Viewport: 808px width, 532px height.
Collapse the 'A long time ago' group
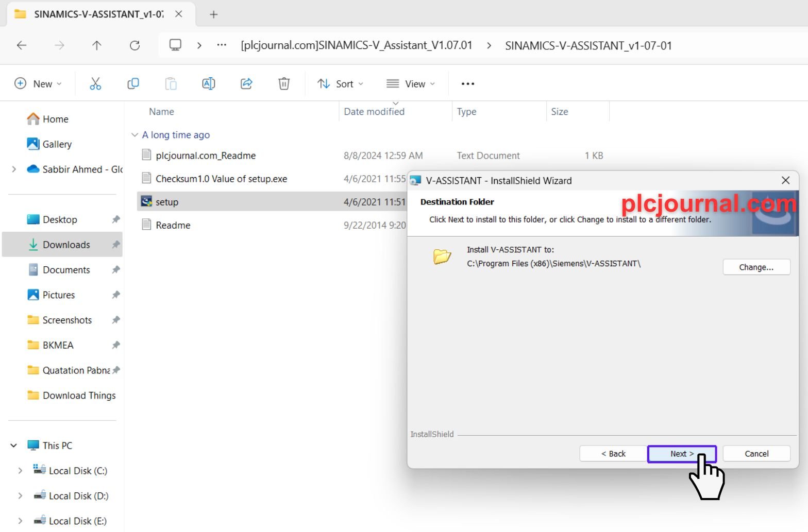pos(134,134)
